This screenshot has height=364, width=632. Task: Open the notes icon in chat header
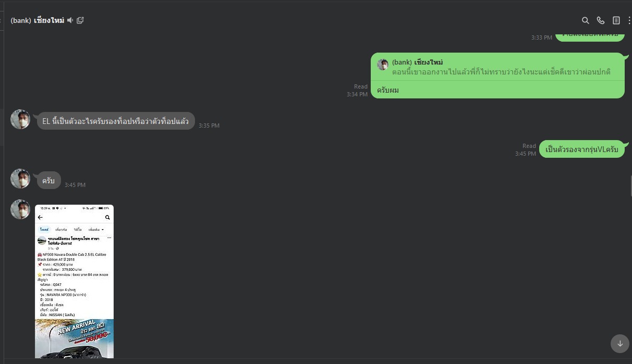tap(616, 20)
